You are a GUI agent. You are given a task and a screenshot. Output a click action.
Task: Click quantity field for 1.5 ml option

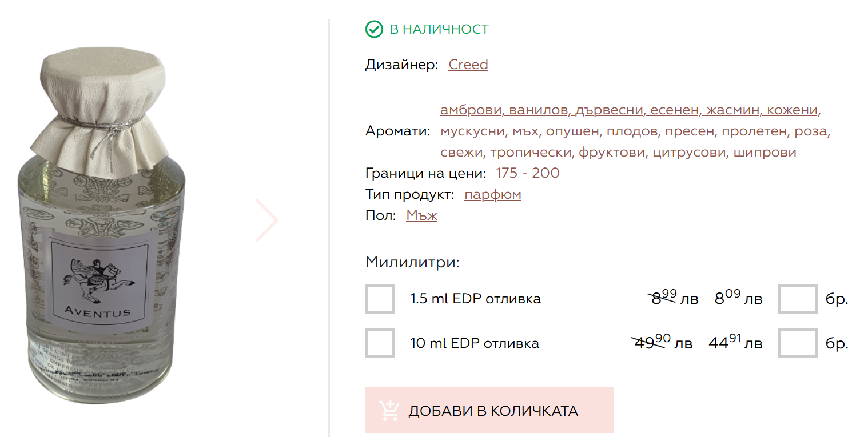point(797,299)
